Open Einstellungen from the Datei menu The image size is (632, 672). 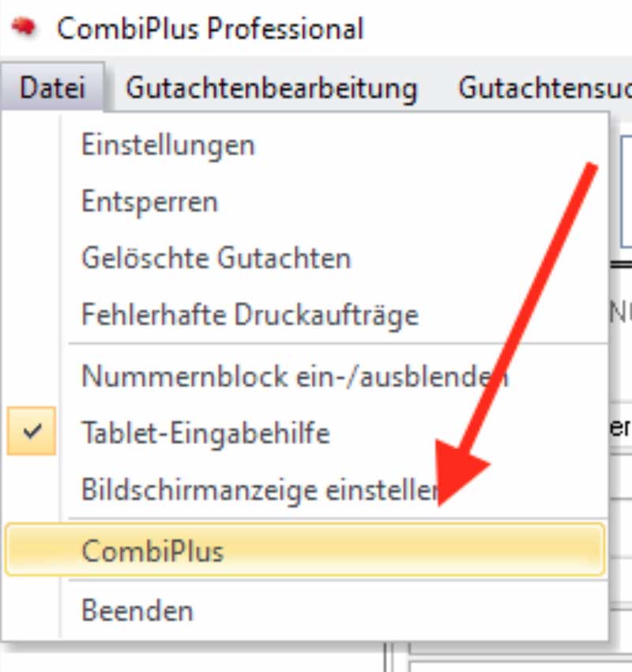point(167,145)
